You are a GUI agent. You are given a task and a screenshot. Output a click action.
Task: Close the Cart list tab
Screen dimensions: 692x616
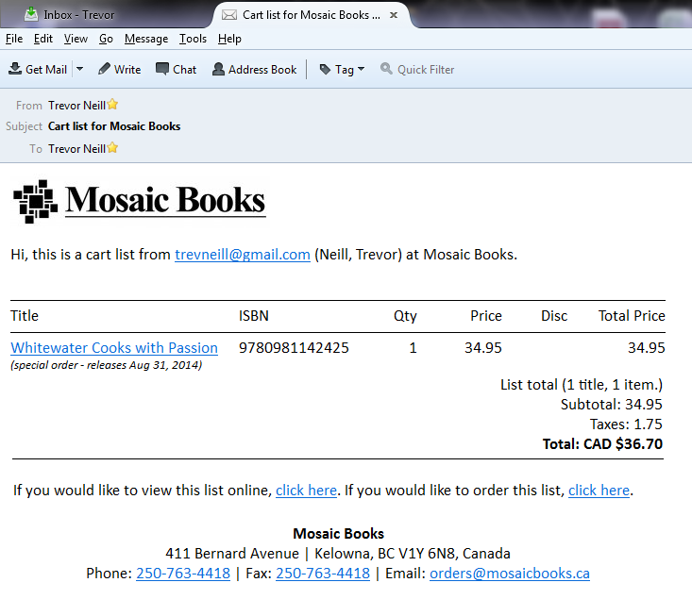click(395, 15)
